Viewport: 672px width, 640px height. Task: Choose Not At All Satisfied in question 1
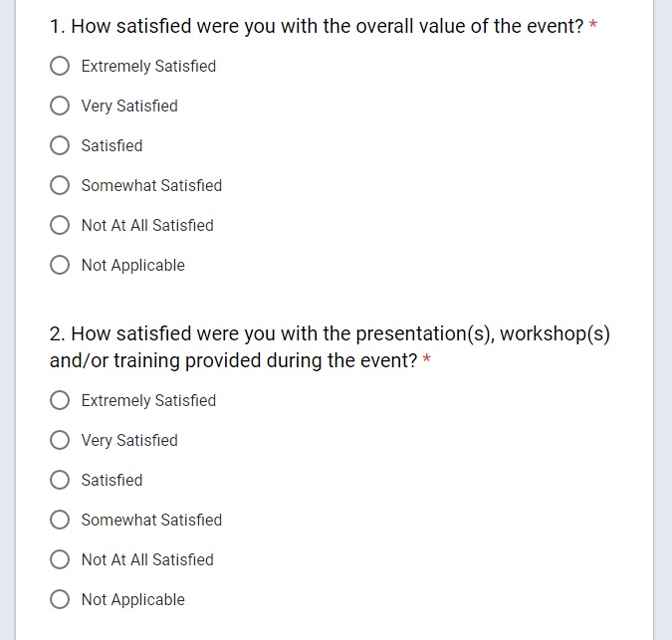tap(60, 225)
